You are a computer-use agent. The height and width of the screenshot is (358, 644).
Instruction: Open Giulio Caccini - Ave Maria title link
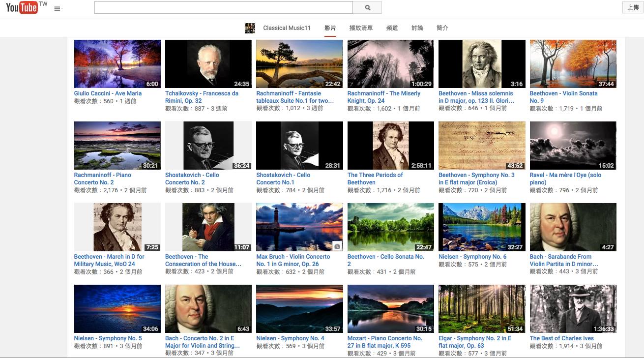(108, 93)
